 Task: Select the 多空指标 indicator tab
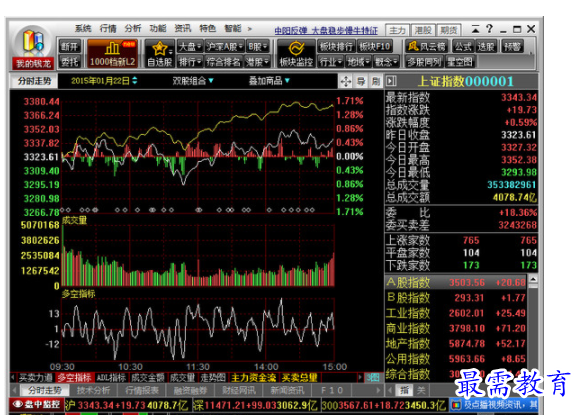point(74,378)
